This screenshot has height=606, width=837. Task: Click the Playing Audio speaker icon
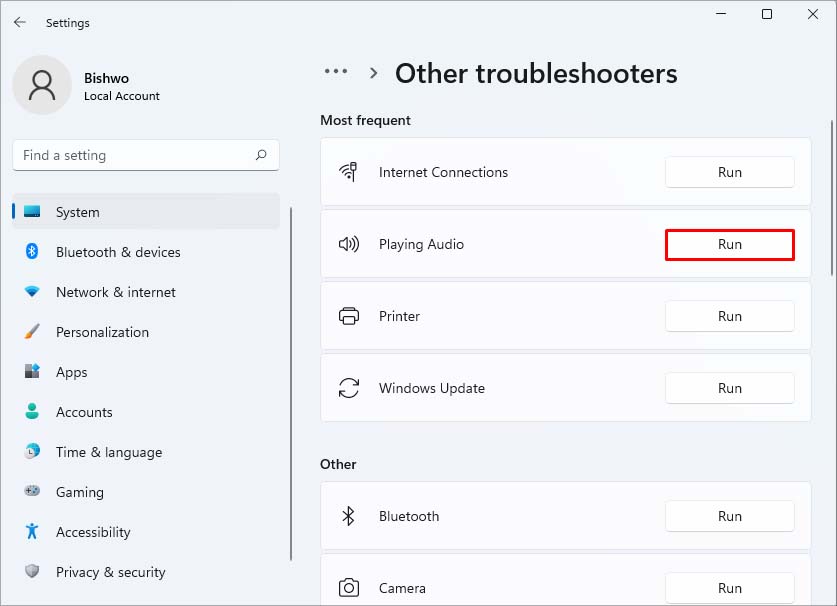[x=349, y=244]
